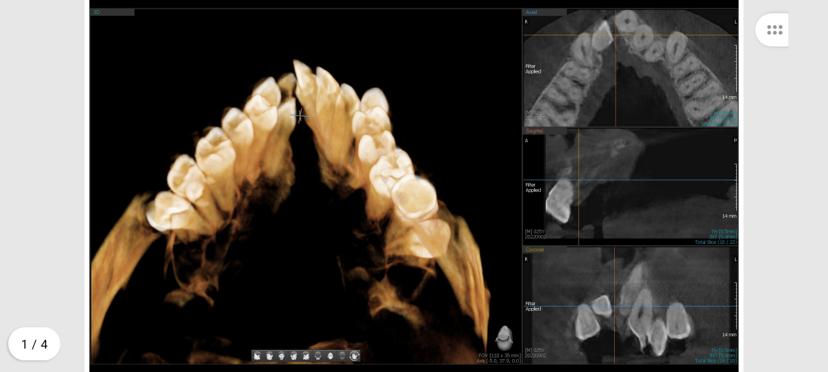Image resolution: width=828 pixels, height=372 pixels.
Task: Click the 14 mm scale in Axial view
Action: [x=729, y=97]
